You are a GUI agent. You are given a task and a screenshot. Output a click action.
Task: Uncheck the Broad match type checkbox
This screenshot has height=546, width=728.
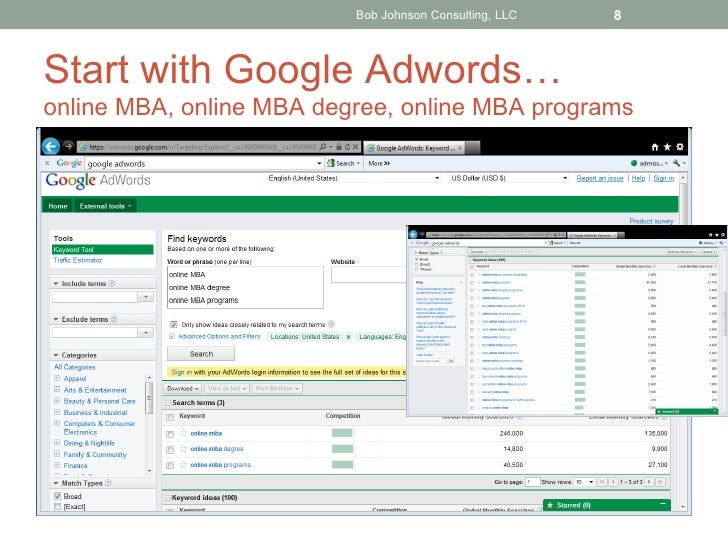pos(58,496)
